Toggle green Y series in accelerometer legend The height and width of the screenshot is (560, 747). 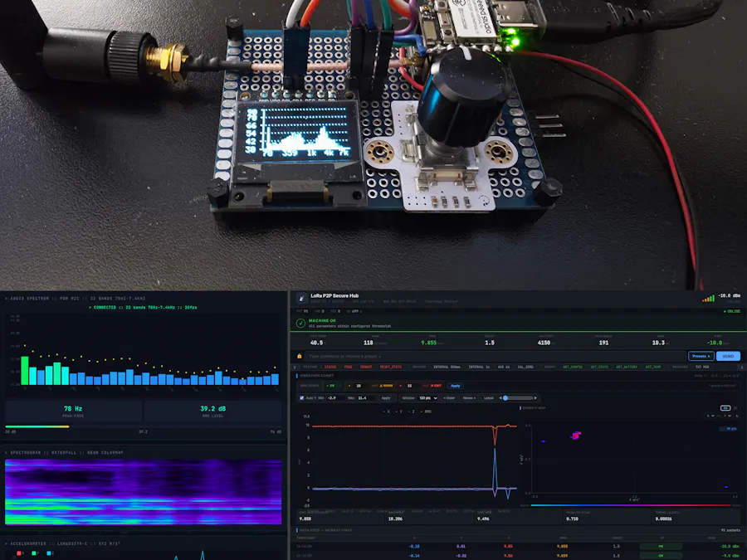(x=35, y=553)
